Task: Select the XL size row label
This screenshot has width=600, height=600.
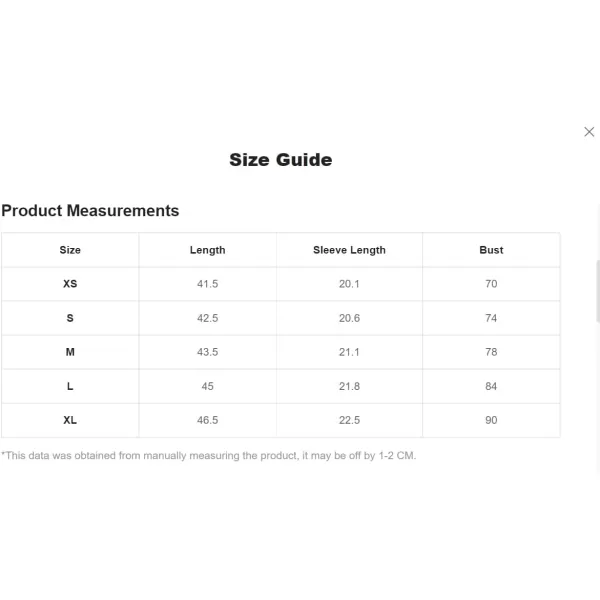Action: tap(70, 420)
